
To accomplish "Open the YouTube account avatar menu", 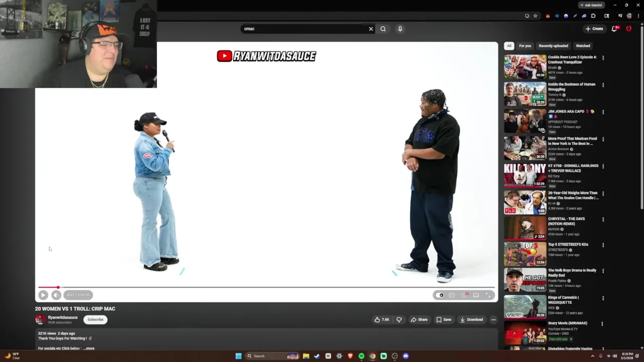I will pyautogui.click(x=628, y=29).
